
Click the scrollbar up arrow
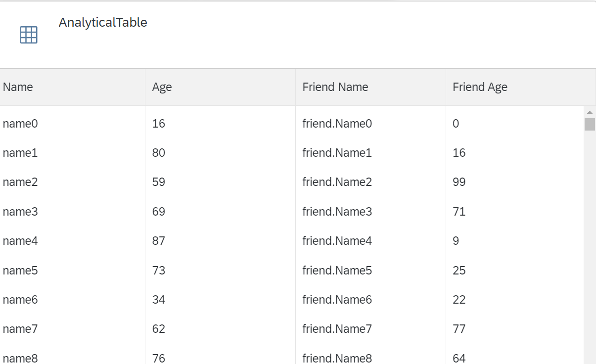click(590, 113)
